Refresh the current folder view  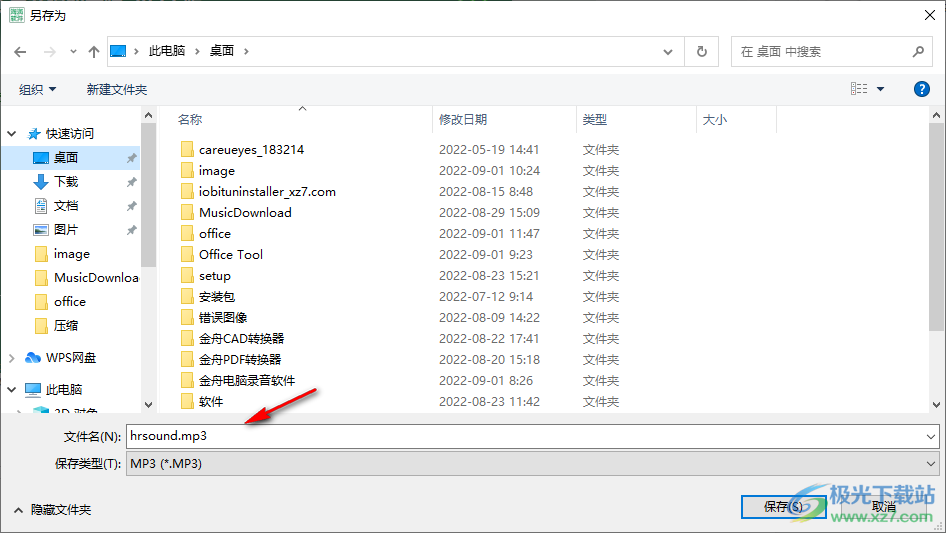(x=702, y=52)
